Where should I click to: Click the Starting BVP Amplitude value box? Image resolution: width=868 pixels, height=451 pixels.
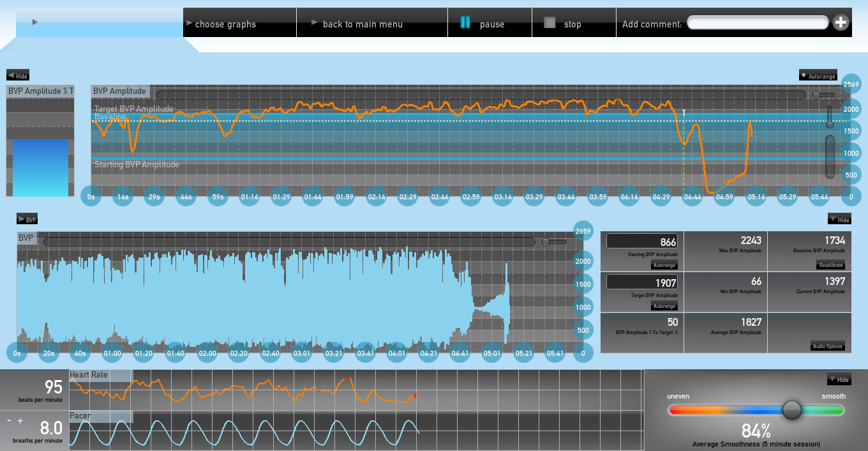pyautogui.click(x=641, y=241)
